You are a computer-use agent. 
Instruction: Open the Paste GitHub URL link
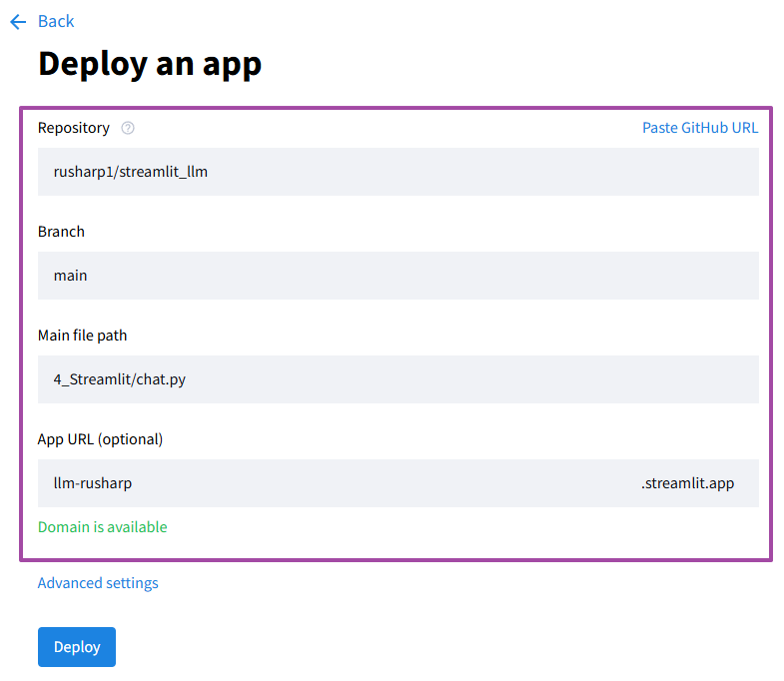700,128
